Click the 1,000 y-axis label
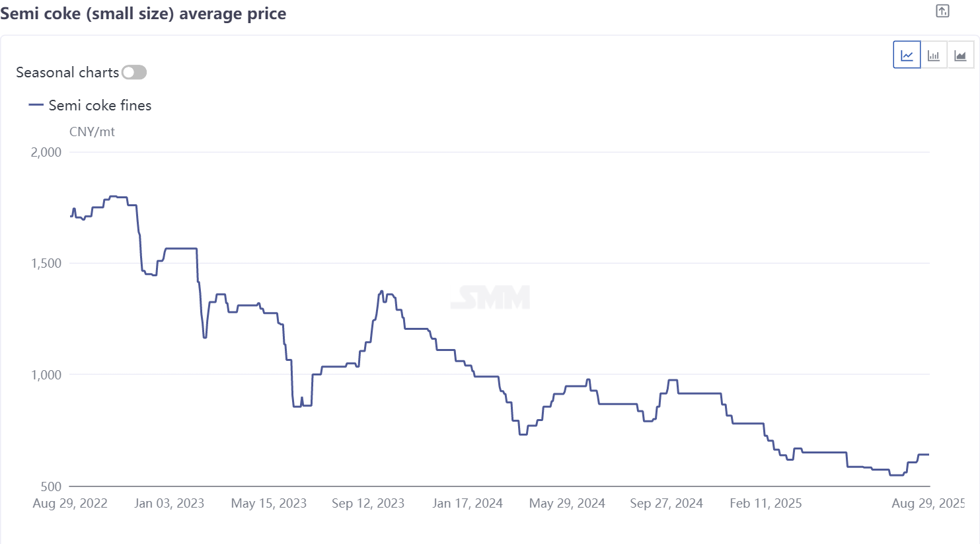980x544 pixels. click(46, 375)
